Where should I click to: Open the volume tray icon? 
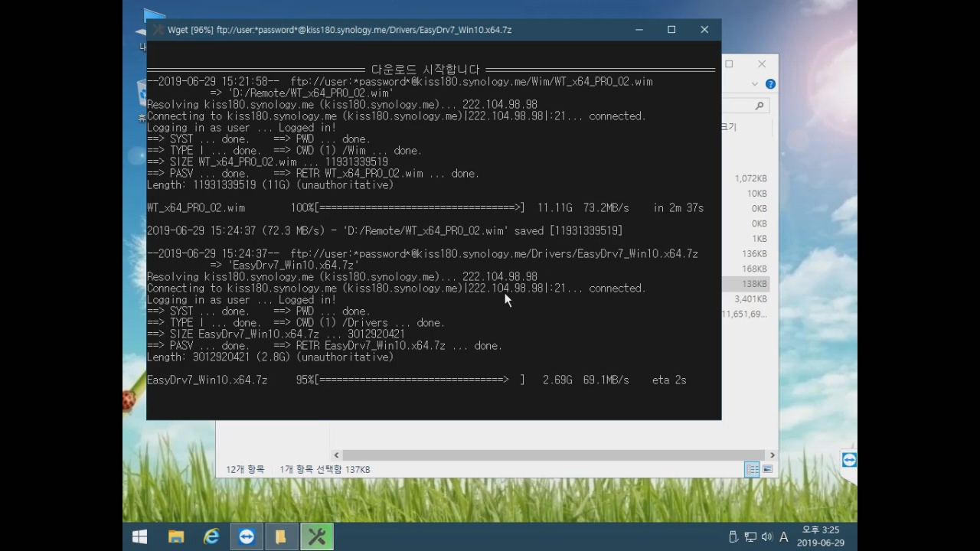click(x=766, y=537)
